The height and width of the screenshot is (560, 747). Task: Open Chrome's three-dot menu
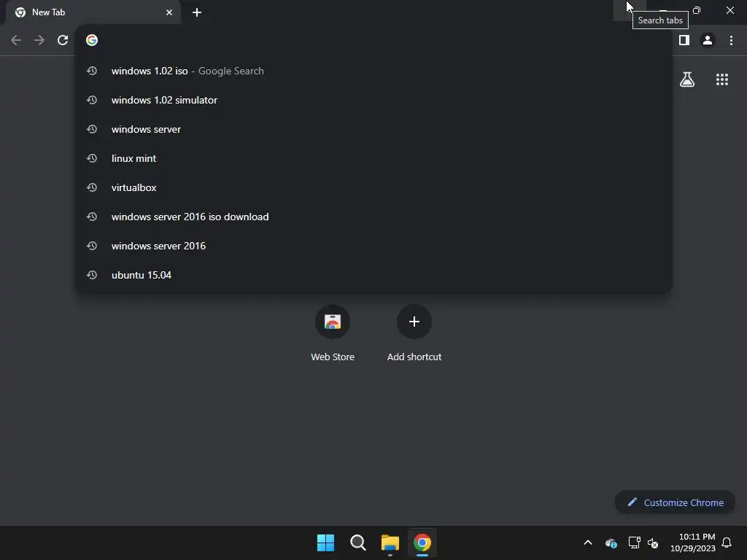point(731,40)
